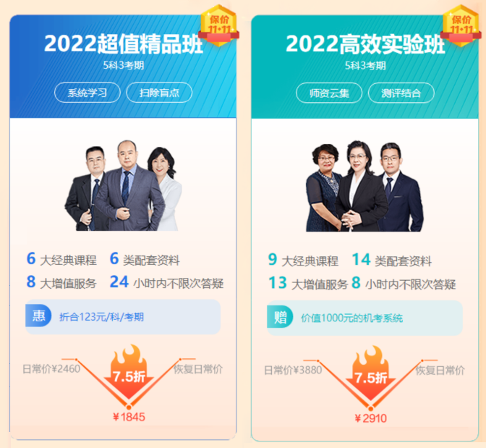Click the teacher group photo in 高效实验班
486x448 pixels.
pos(364,186)
